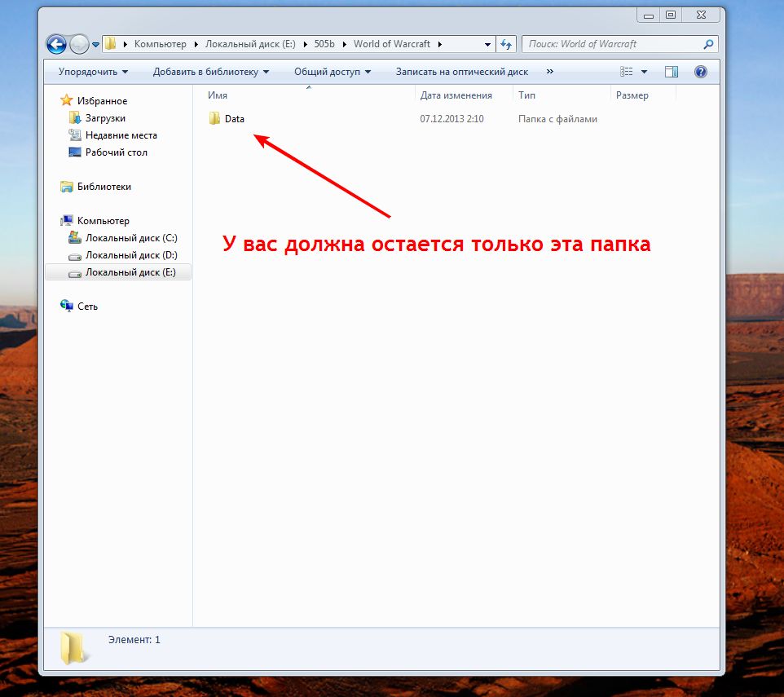Select Локальный диск (E:) breadcrumb segment
Viewport: 784px width, 697px height.
point(250,44)
